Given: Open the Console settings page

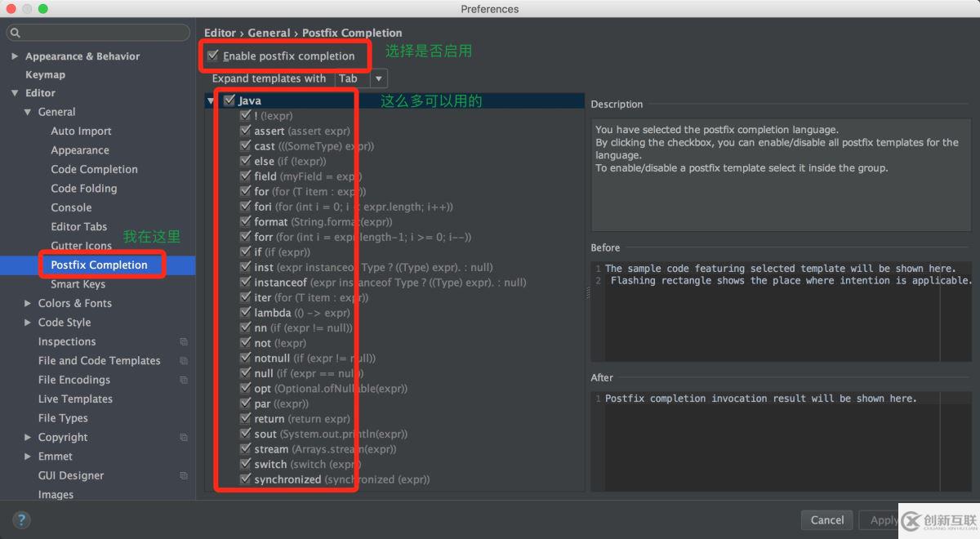Looking at the screenshot, I should coord(71,207).
